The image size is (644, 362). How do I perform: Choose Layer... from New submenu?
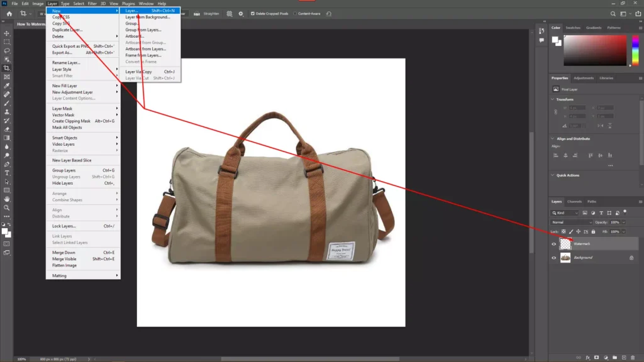(150, 11)
